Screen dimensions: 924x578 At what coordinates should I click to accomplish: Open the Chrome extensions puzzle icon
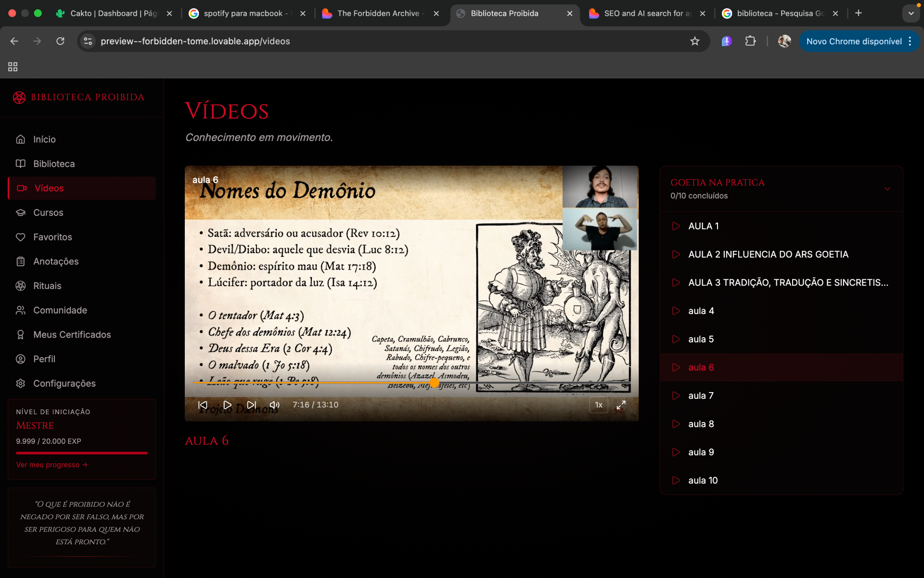click(x=750, y=41)
